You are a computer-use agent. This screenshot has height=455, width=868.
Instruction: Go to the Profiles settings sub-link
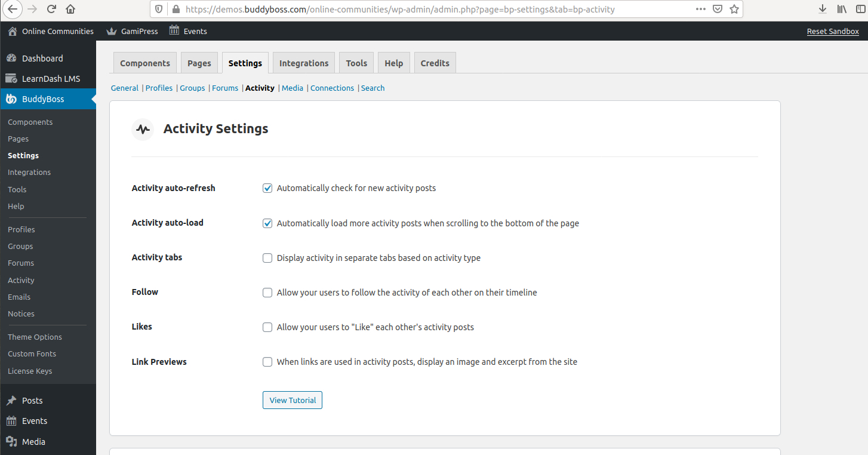pyautogui.click(x=159, y=88)
